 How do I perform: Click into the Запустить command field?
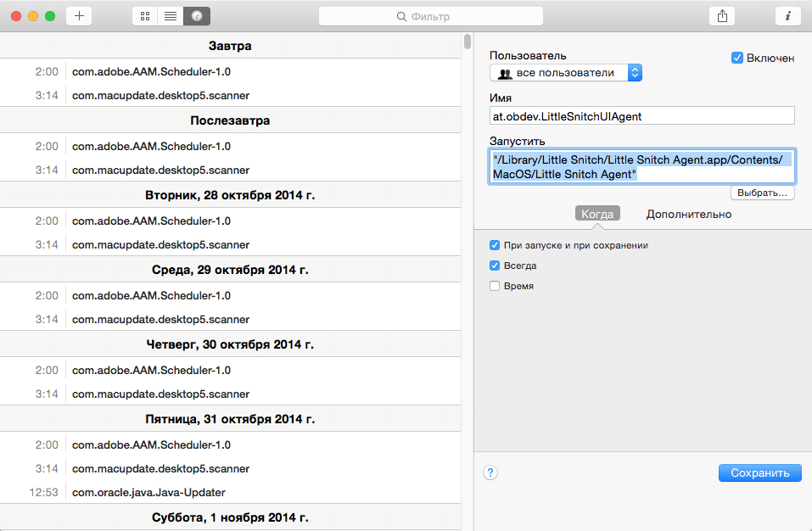point(641,166)
